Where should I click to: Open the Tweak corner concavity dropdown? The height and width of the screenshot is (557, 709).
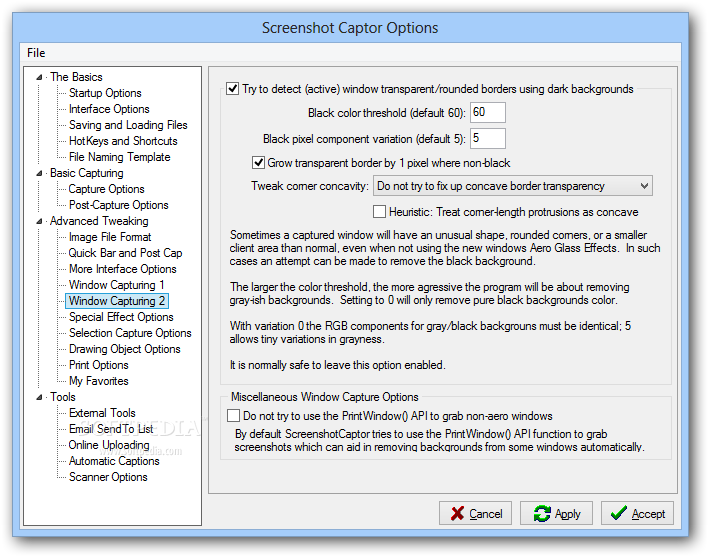click(x=512, y=186)
